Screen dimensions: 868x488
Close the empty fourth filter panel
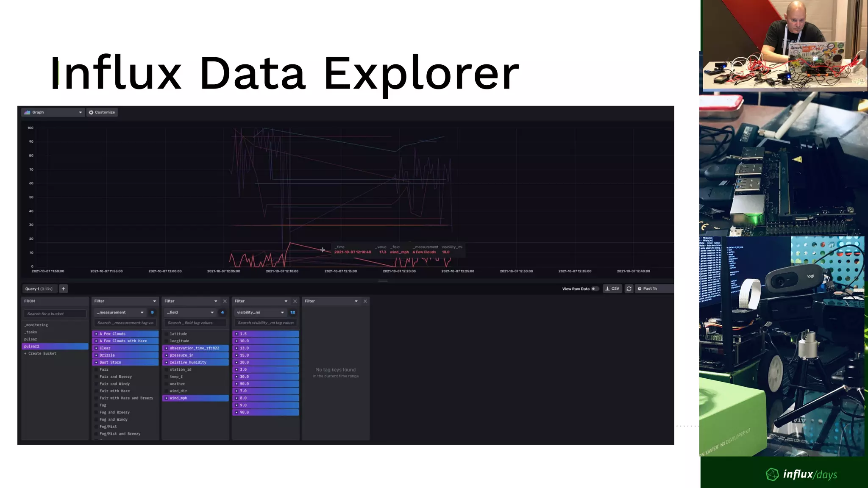(x=365, y=301)
